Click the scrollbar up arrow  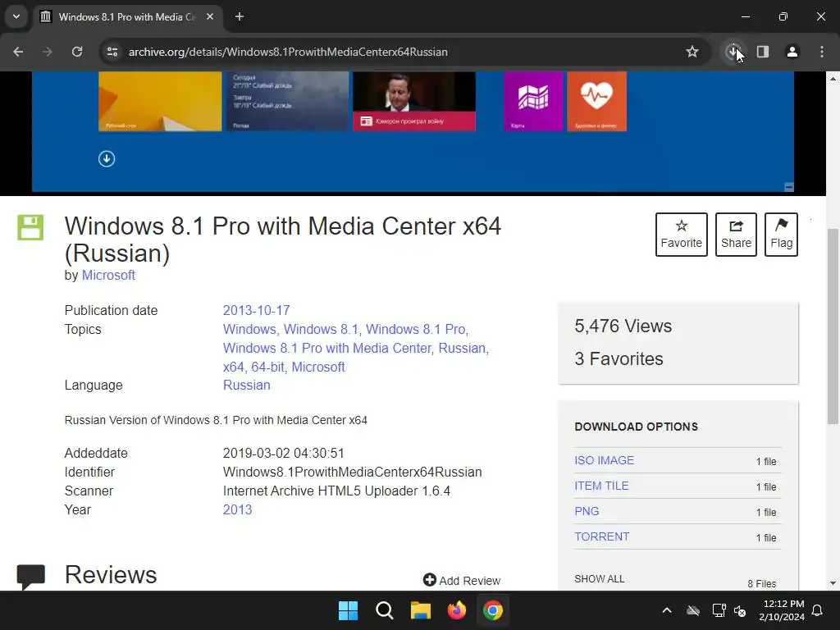(833, 79)
